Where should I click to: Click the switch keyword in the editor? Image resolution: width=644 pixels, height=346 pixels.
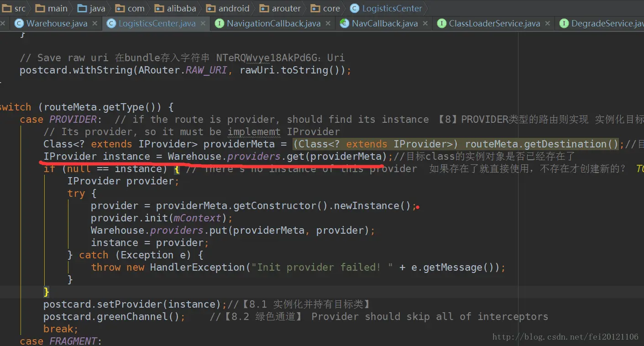[16, 107]
